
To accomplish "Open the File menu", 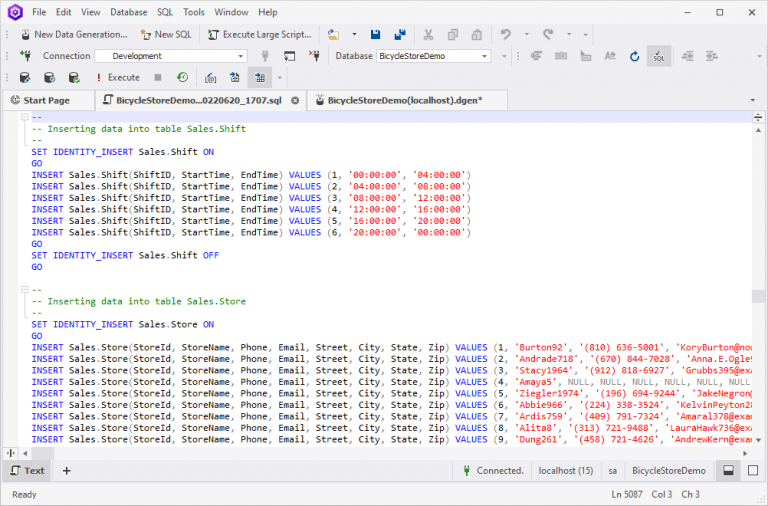I will [39, 12].
